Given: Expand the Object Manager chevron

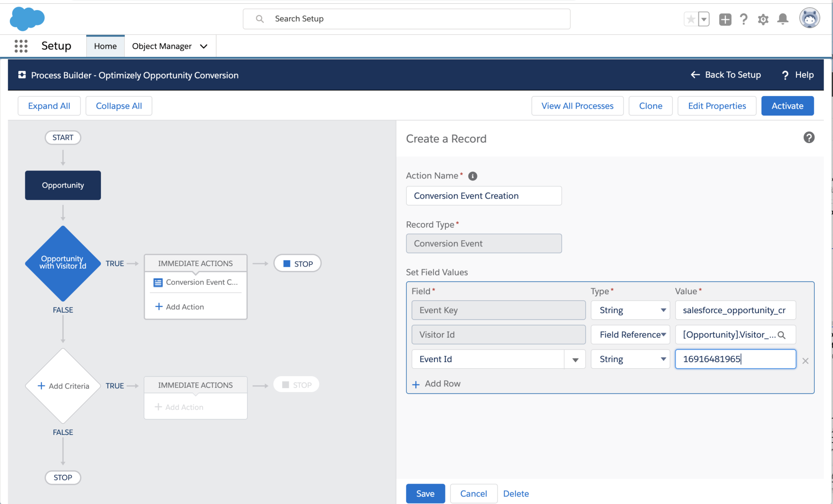Looking at the screenshot, I should coord(204,46).
